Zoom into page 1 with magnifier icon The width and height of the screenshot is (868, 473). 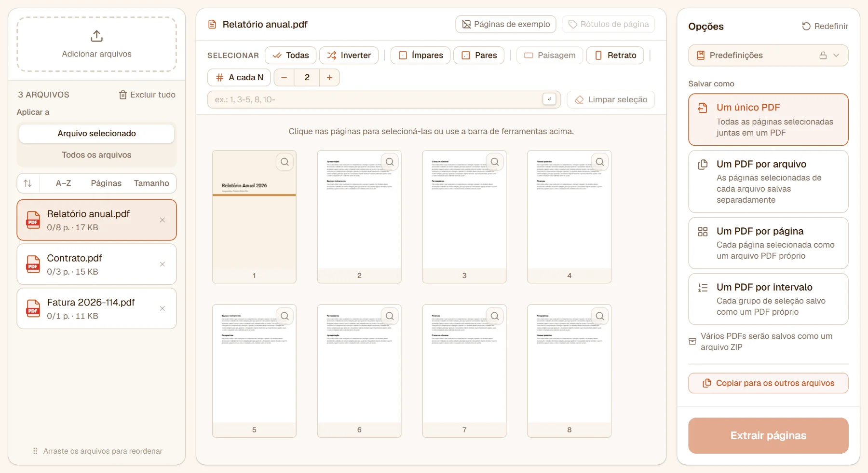click(285, 162)
